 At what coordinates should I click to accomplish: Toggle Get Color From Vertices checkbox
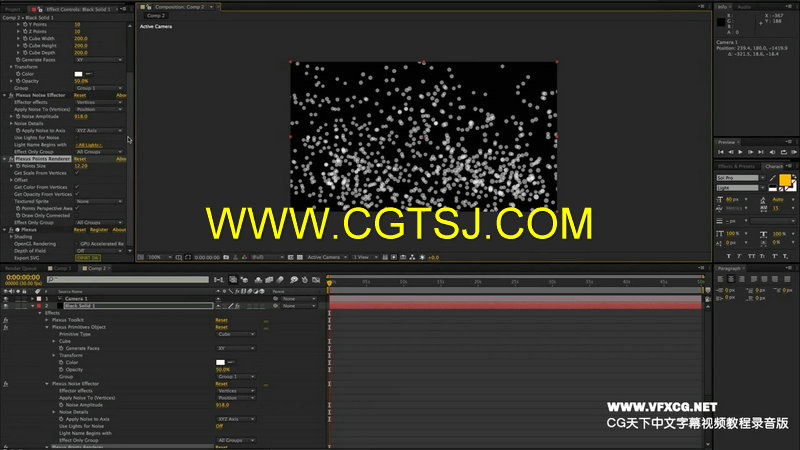coord(77,187)
